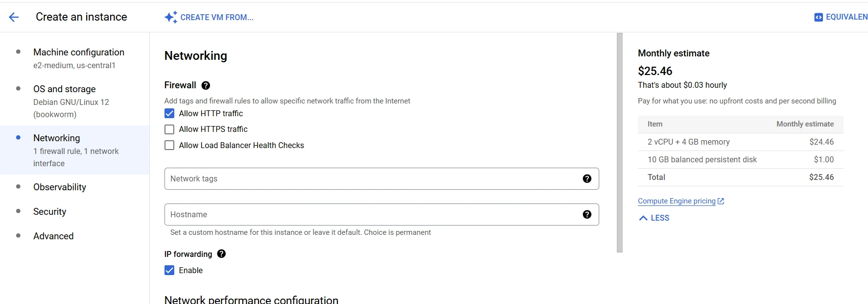The image size is (868, 304).
Task: Check Allow Load Balancer Health Checks
Action: 169,146
